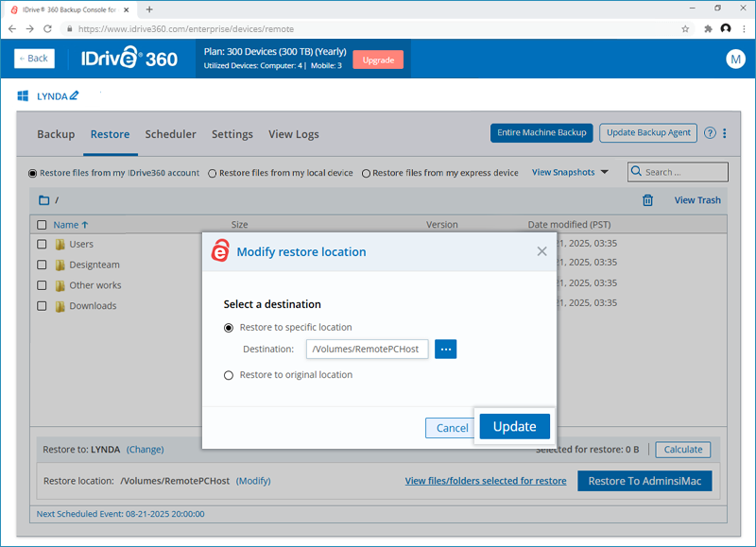Click the browse ellipsis button for destination
The height and width of the screenshot is (547, 756).
pos(445,349)
